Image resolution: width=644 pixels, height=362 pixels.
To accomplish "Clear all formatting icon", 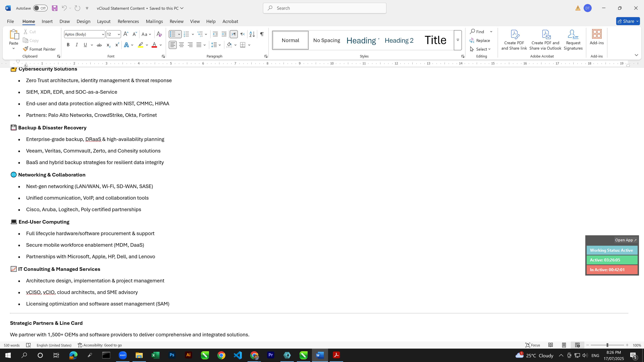I will point(159,34).
